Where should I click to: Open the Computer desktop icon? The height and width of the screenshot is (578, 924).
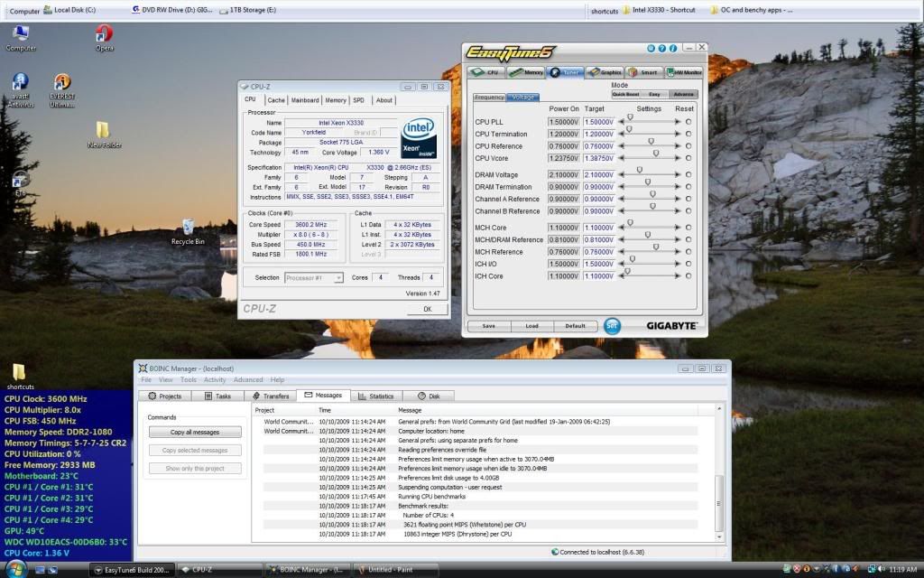(21, 38)
